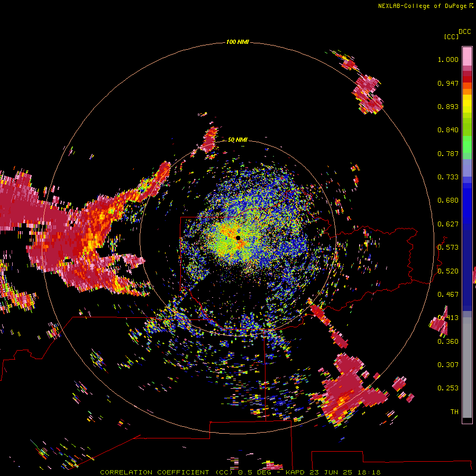This screenshot has height=476, width=476.
Task: Click the 23 JUN 25 18:18 timestamp
Action: (x=345, y=472)
